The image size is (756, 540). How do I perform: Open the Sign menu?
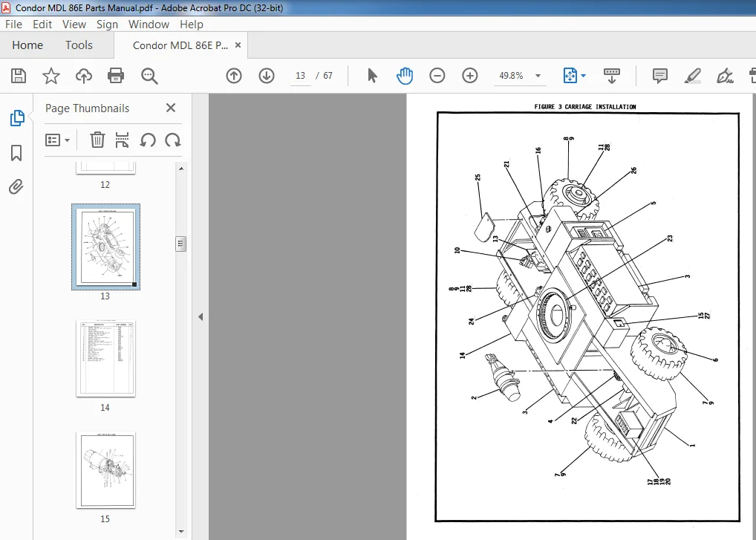[107, 24]
